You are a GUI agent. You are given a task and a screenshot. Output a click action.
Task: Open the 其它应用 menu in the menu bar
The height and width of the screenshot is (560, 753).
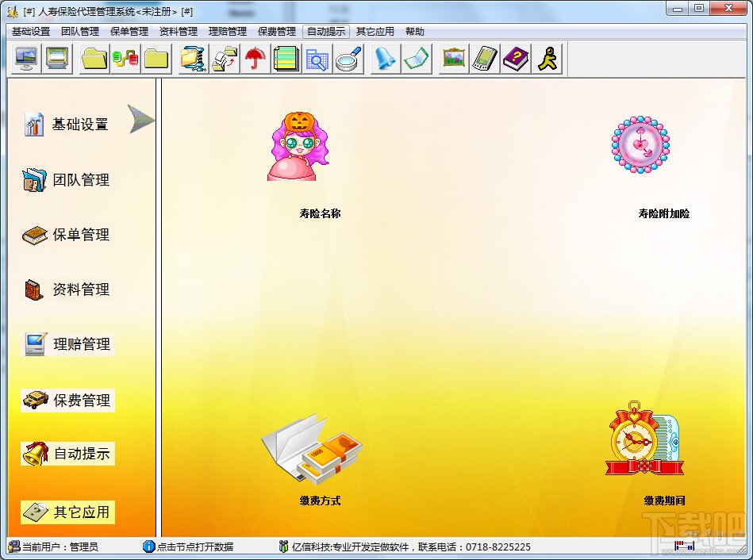pos(375,32)
